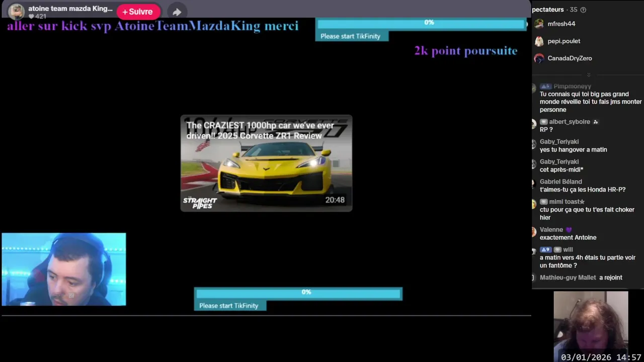Click the top 'Please start TikFinity' label
This screenshot has width=644, height=362.
point(351,36)
